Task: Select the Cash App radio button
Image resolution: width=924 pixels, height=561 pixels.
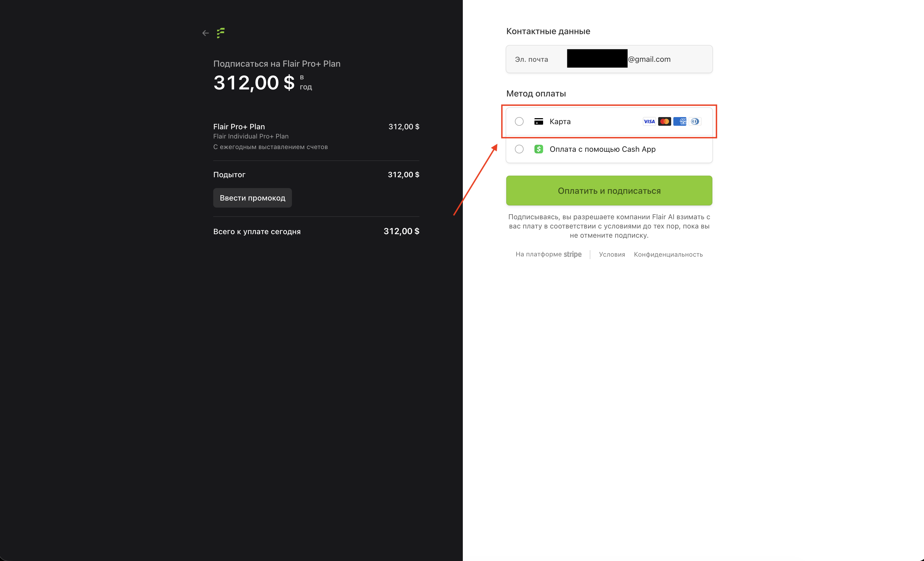Action: [x=519, y=149]
